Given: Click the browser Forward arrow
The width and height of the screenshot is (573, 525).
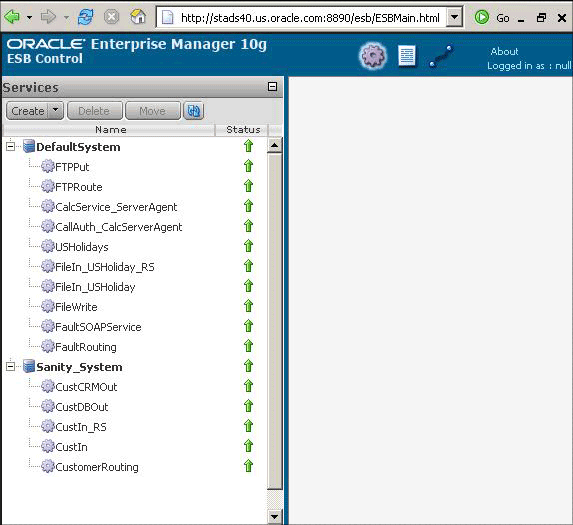Looking at the screenshot, I should pos(48,17).
